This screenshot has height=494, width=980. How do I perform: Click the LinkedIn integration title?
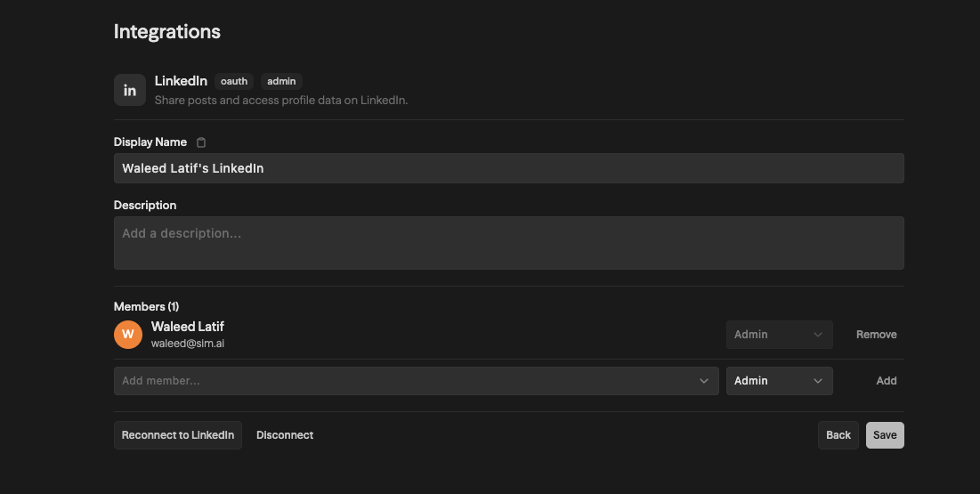pos(181,81)
